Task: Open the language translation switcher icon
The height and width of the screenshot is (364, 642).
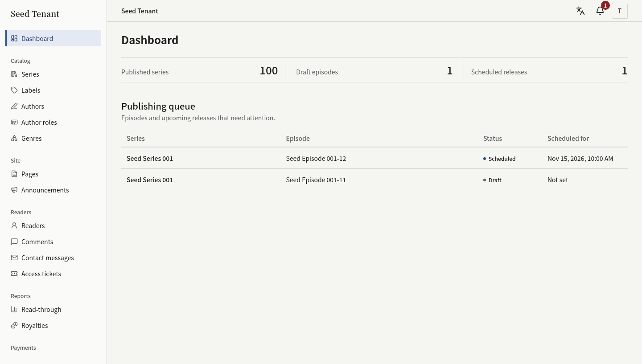Action: coord(580,11)
